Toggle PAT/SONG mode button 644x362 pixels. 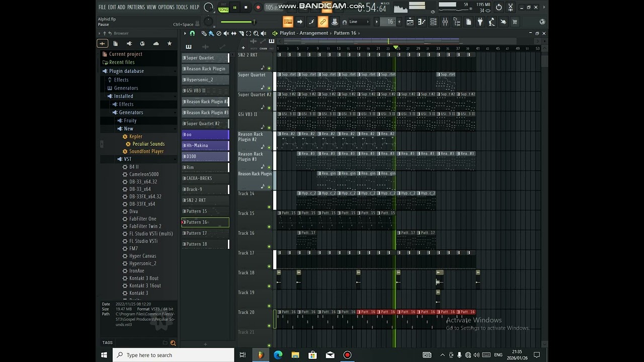[x=223, y=8]
